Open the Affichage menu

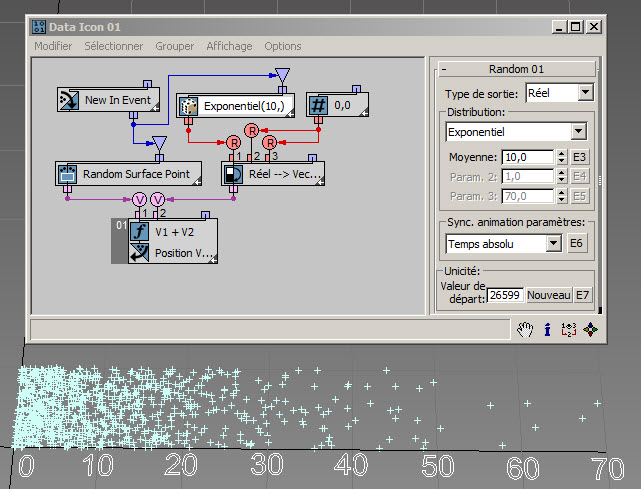[x=229, y=46]
